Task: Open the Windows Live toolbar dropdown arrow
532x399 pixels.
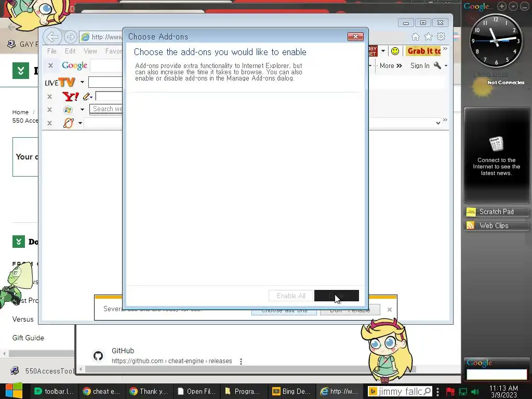Action: coord(82,110)
